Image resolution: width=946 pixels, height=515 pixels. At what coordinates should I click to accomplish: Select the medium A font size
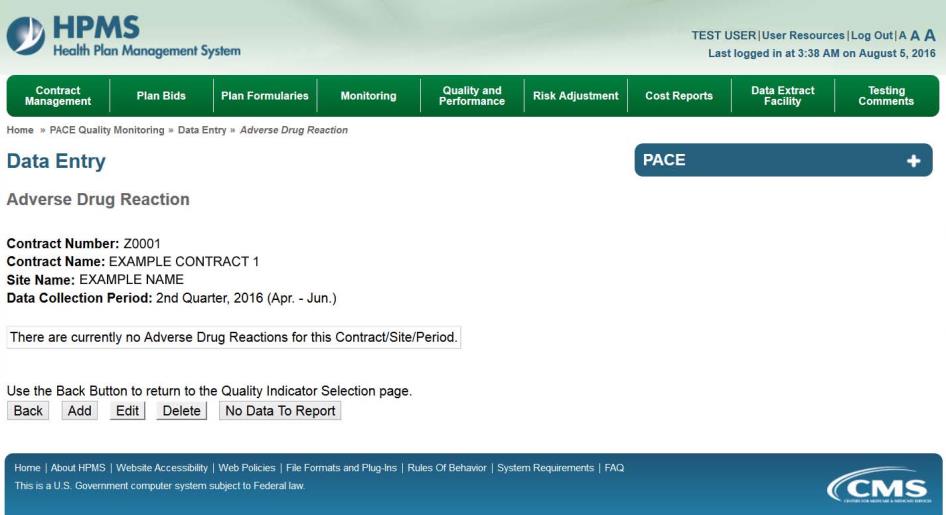(x=915, y=36)
